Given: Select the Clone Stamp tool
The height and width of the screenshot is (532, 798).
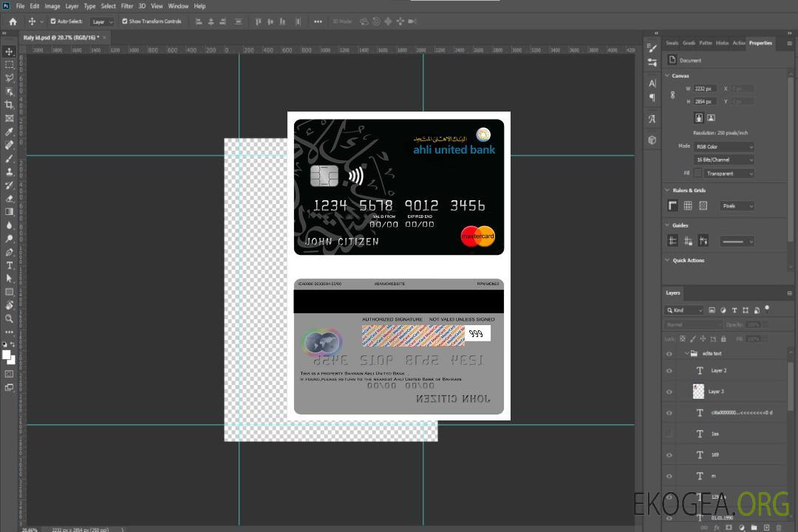Looking at the screenshot, I should 9,171.
